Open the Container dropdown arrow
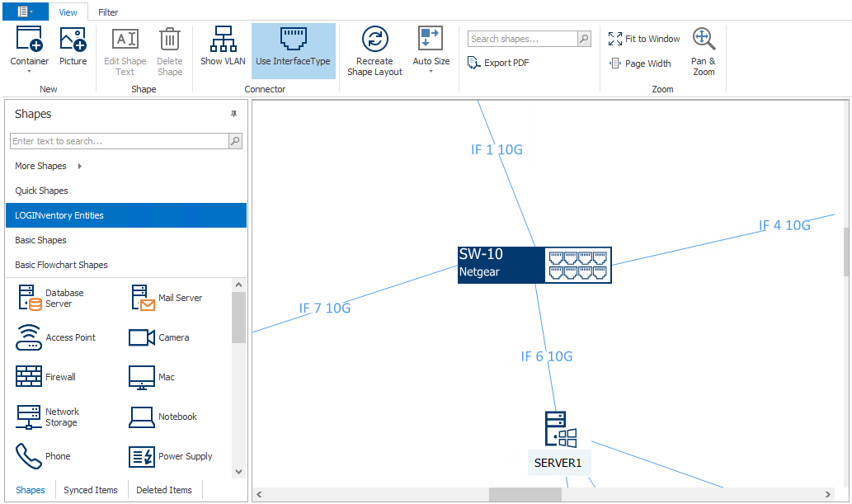 click(x=29, y=73)
